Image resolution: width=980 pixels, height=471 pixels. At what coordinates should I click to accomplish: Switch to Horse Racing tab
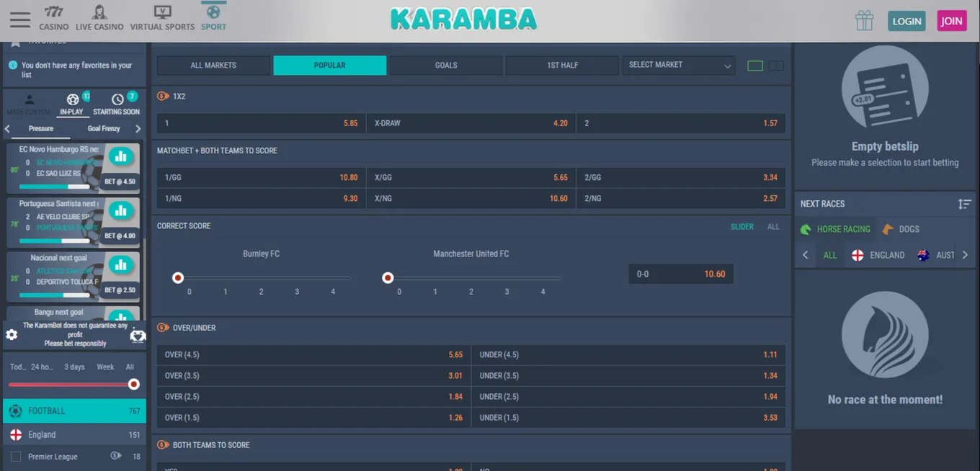(x=836, y=229)
